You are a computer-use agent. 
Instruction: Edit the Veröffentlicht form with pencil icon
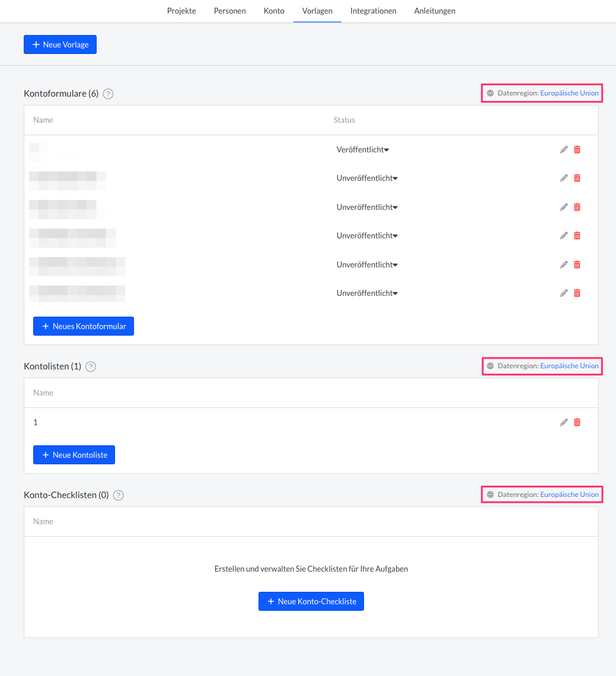tap(564, 149)
